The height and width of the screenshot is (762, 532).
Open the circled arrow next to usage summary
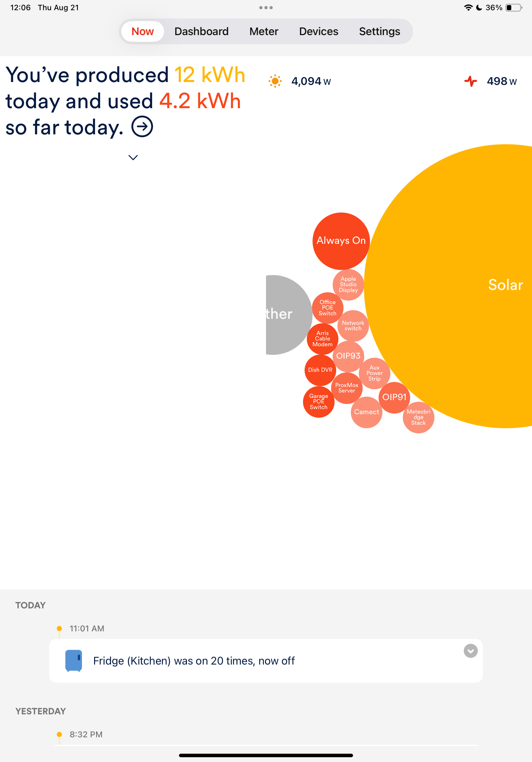tap(142, 126)
